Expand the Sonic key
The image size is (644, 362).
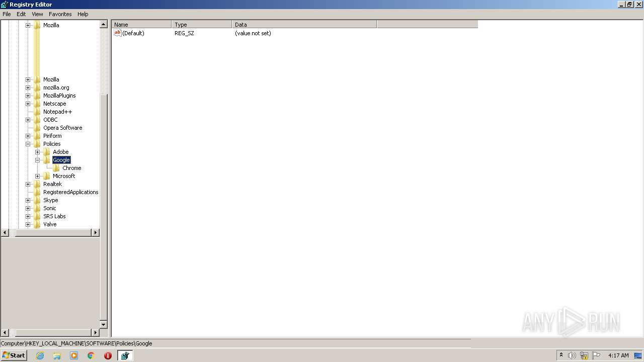tap(28, 208)
